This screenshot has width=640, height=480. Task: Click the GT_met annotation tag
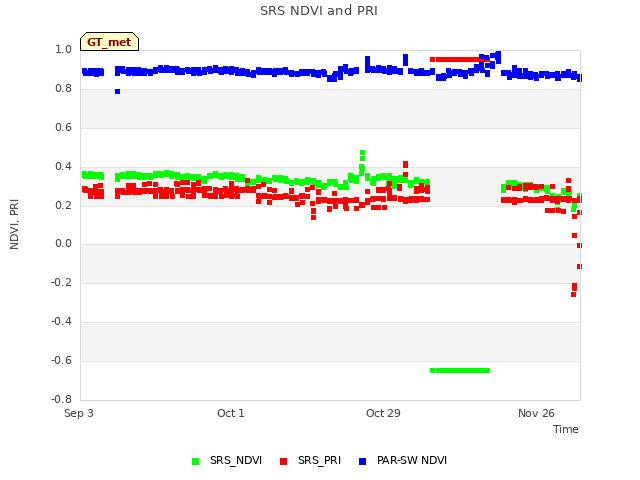pyautogui.click(x=109, y=42)
